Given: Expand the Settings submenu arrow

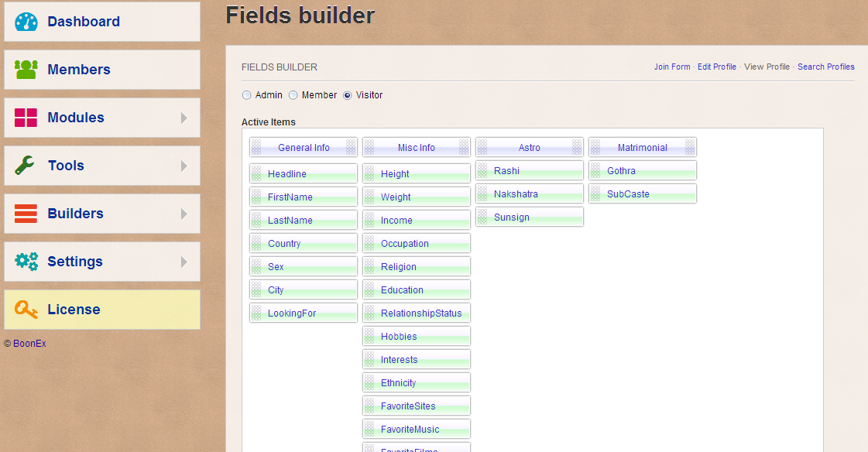Looking at the screenshot, I should (184, 262).
